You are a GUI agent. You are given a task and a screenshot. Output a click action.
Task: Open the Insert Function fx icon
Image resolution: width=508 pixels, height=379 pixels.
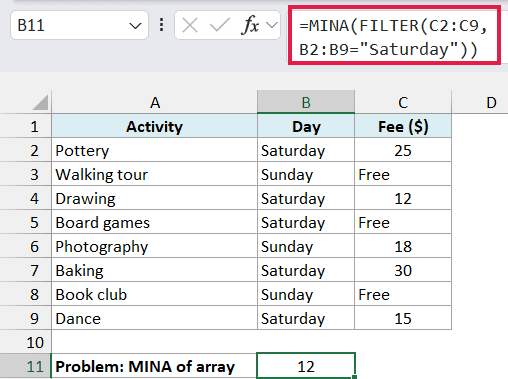pyautogui.click(x=250, y=25)
